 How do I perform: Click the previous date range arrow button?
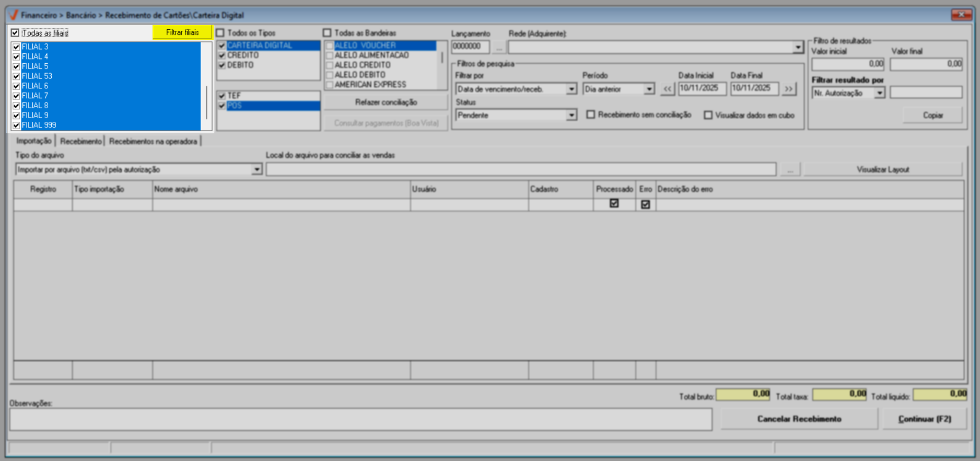(667, 89)
